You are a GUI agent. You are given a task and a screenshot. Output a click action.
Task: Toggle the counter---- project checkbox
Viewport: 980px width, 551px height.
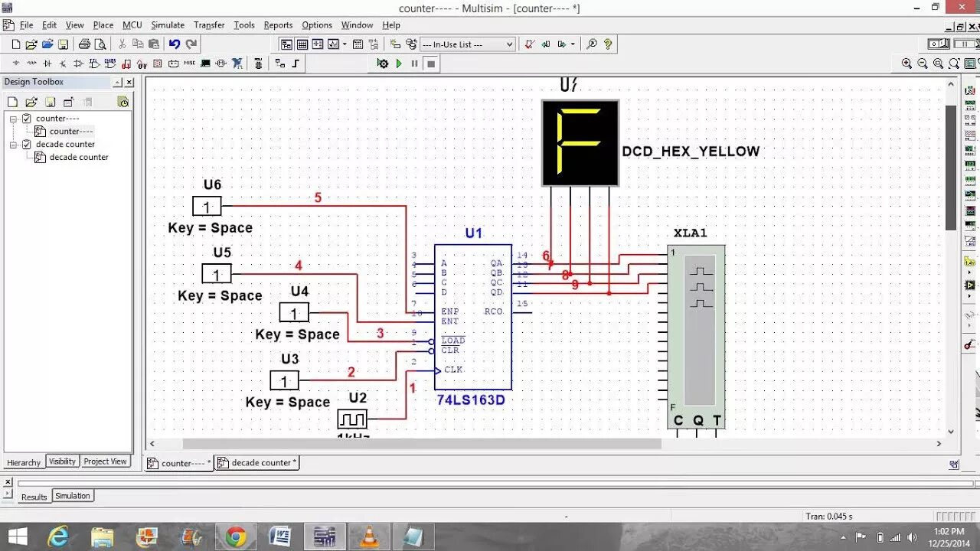(x=27, y=119)
